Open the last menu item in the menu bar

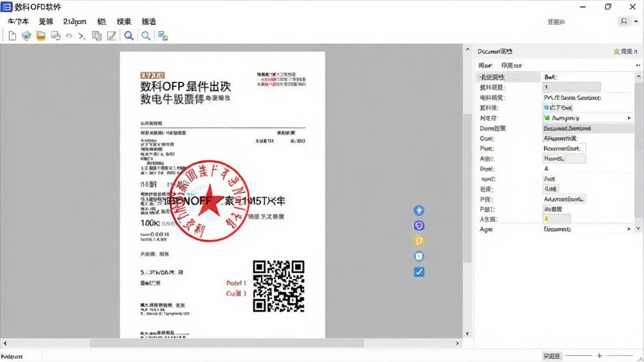[x=148, y=22]
